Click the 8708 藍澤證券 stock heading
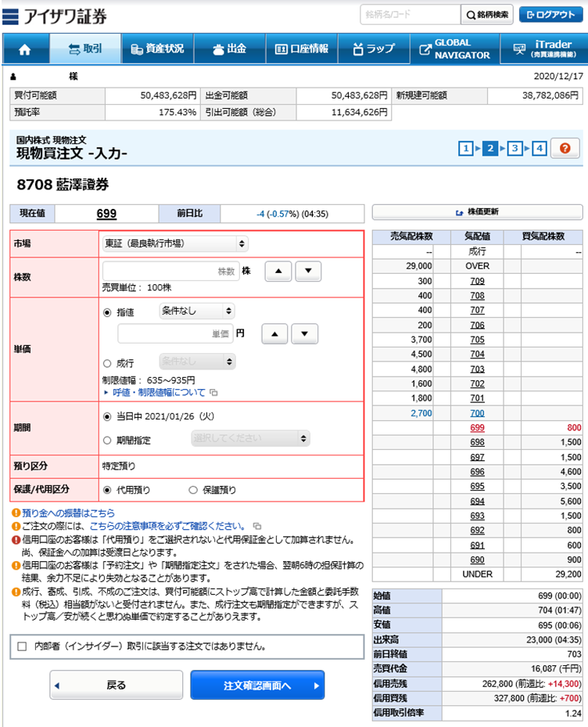The height and width of the screenshot is (727, 588). (63, 185)
